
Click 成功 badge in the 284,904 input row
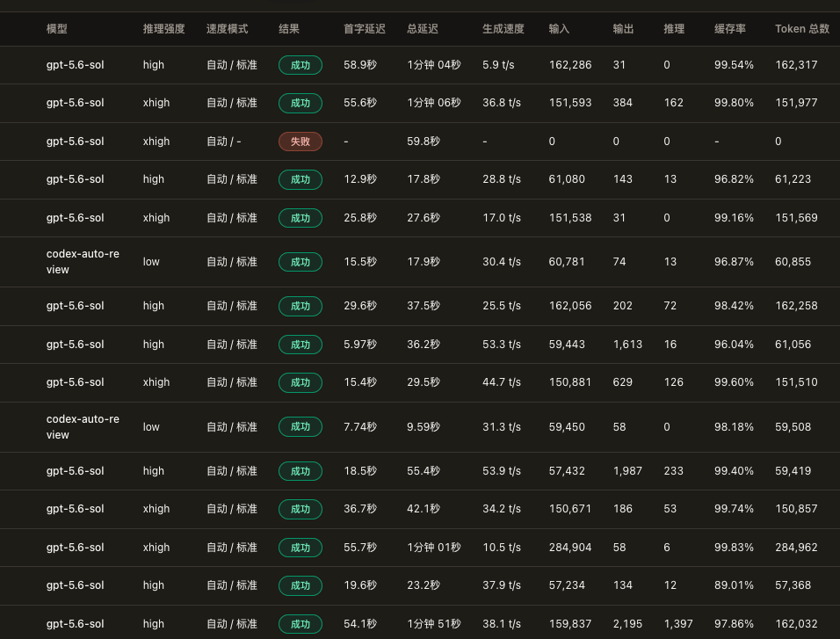[300, 548]
